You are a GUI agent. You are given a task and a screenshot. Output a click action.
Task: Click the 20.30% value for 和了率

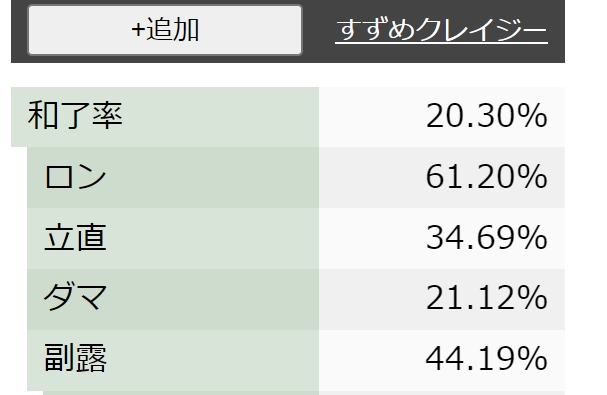[x=487, y=116]
